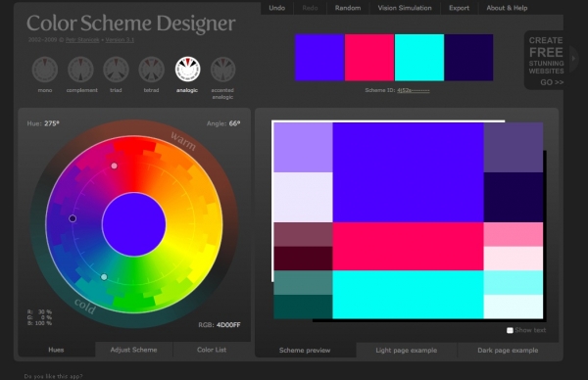
Task: Click the large pink-red block in the preview
Action: 408,246
